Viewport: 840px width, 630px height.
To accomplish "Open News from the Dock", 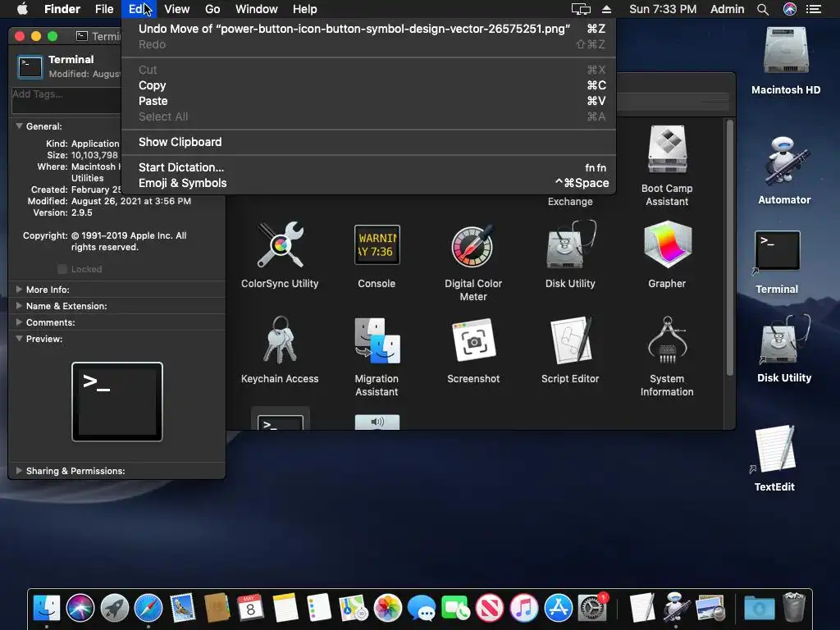I will tap(490, 608).
